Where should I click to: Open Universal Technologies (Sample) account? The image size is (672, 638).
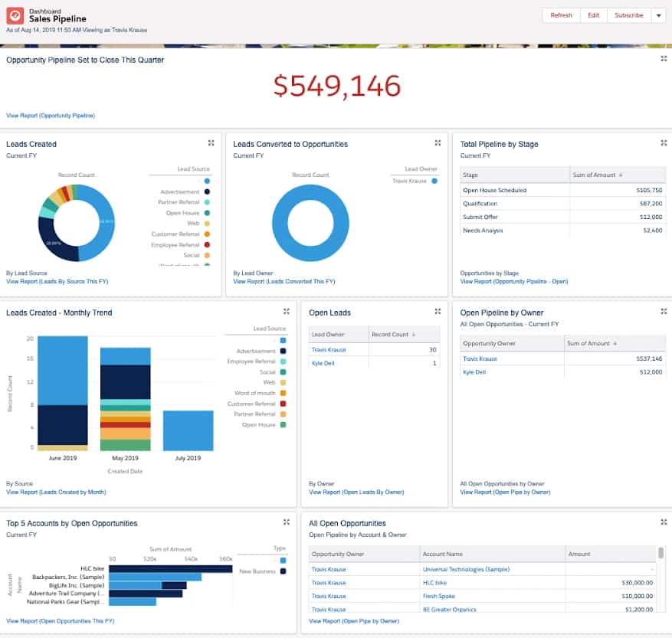(x=466, y=569)
